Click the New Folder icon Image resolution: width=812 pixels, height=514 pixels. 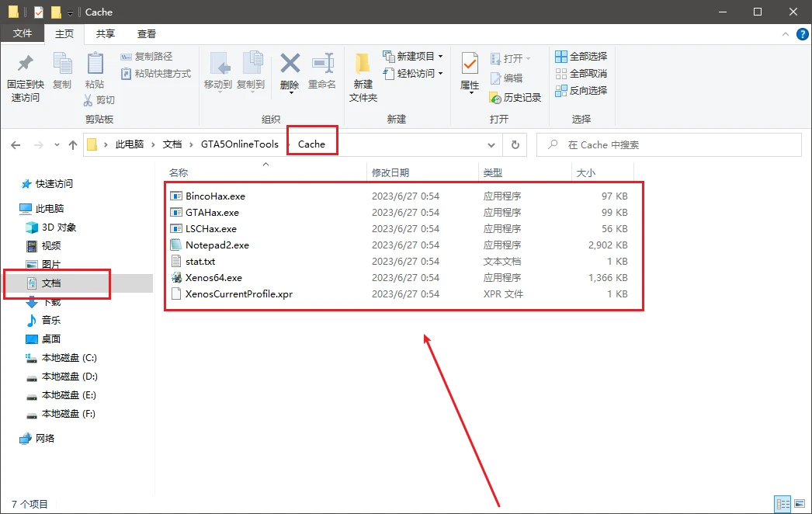pyautogui.click(x=363, y=65)
